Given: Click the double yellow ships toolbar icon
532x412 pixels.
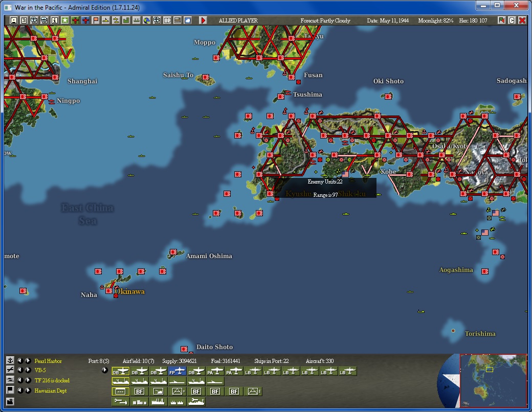Looking at the screenshot, I should coord(116,20).
